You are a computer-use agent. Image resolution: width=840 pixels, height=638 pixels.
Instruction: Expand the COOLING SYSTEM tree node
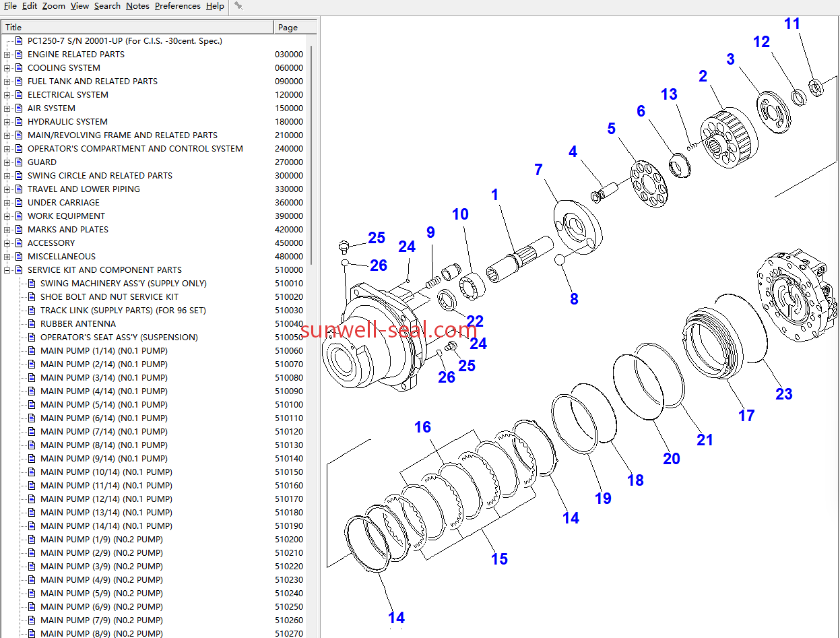7,68
